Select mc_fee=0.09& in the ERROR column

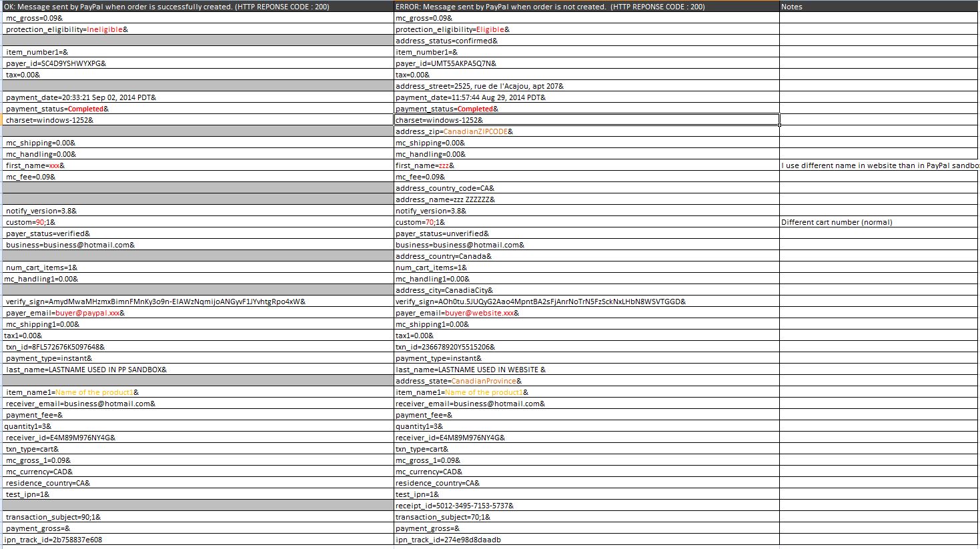pos(586,177)
